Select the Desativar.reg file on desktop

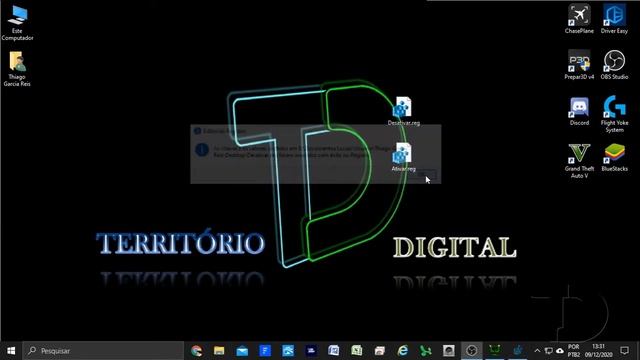pos(403,111)
